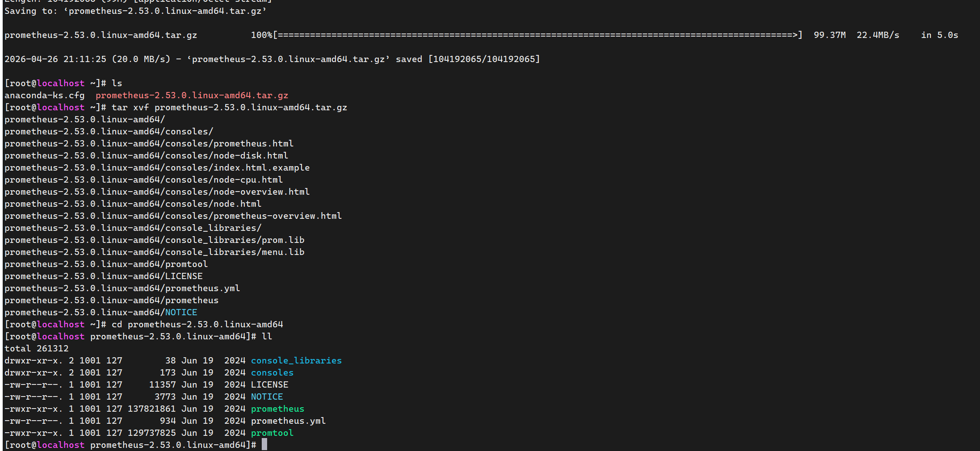
Task: Click the consoles/index.html.example path line
Action: click(x=157, y=168)
